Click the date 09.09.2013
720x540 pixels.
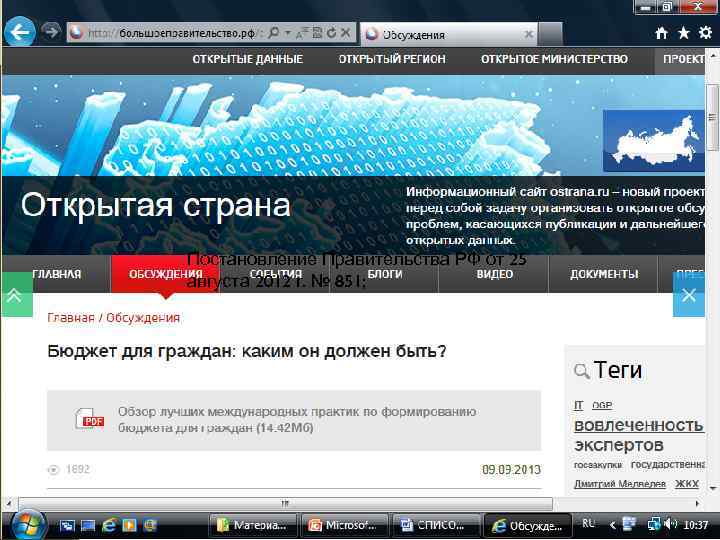511,470
